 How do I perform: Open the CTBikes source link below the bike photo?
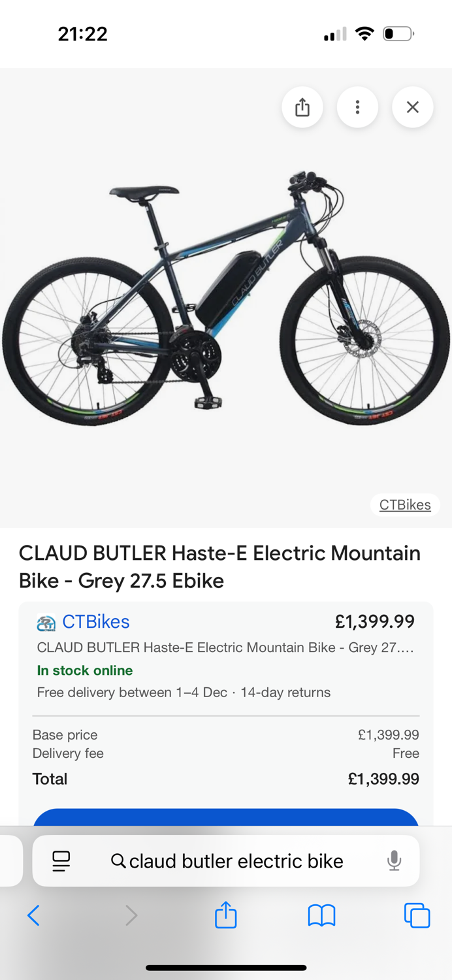(404, 504)
